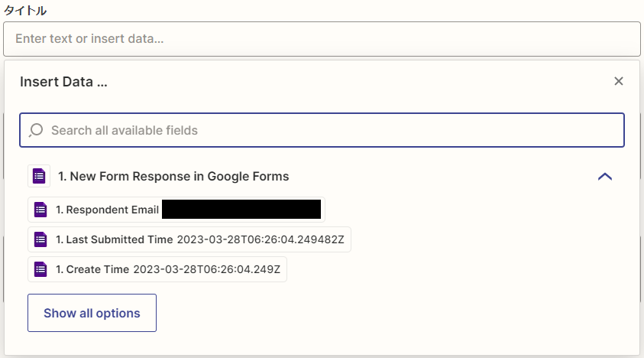Click the New Form Response in Google Forms header
Screen dimensions: 644x358
(x=173, y=176)
